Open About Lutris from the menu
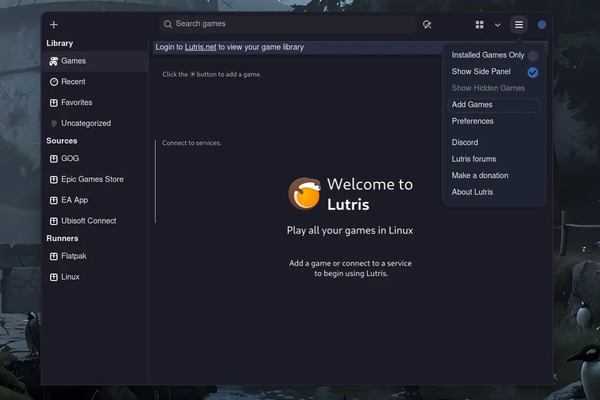The height and width of the screenshot is (400, 600). tap(494, 192)
